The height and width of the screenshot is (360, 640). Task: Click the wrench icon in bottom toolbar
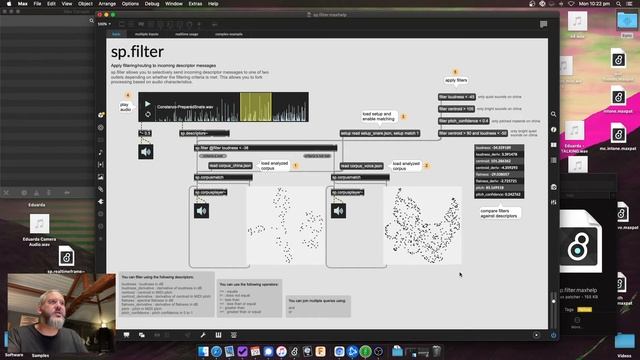coord(203,335)
